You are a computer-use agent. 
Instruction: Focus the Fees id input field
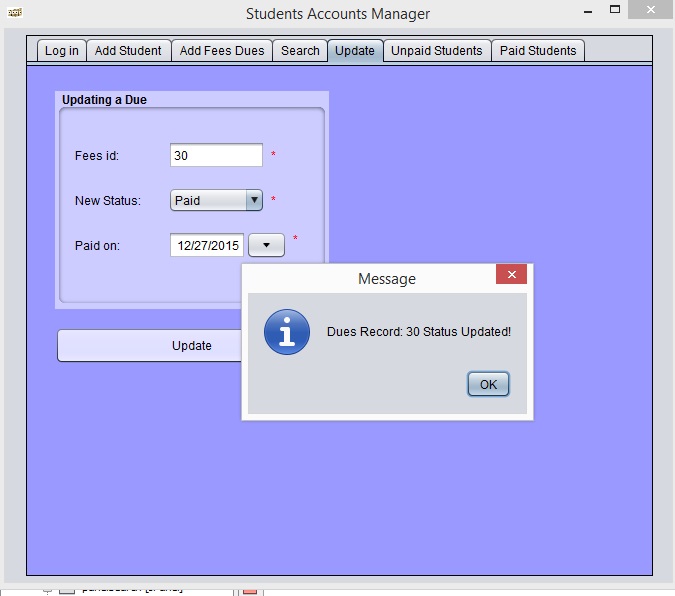click(x=216, y=155)
